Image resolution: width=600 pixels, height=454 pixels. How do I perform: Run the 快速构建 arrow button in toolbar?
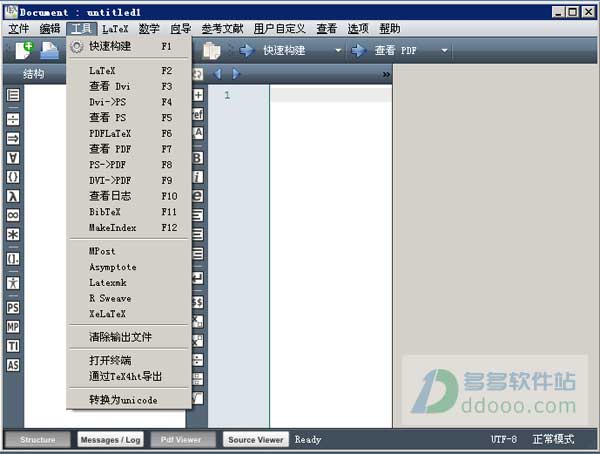tap(247, 51)
